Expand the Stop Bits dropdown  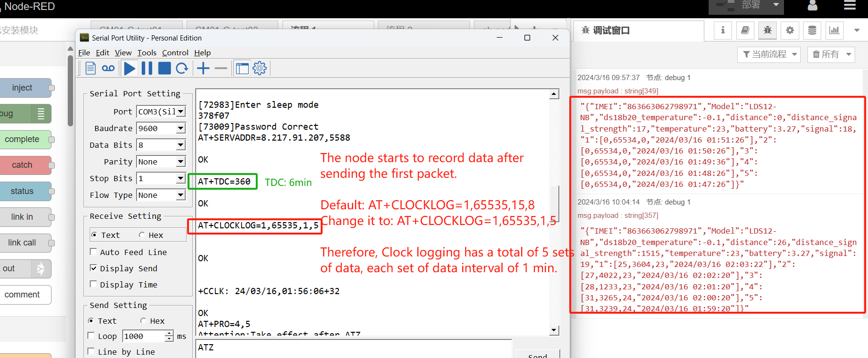point(181,178)
